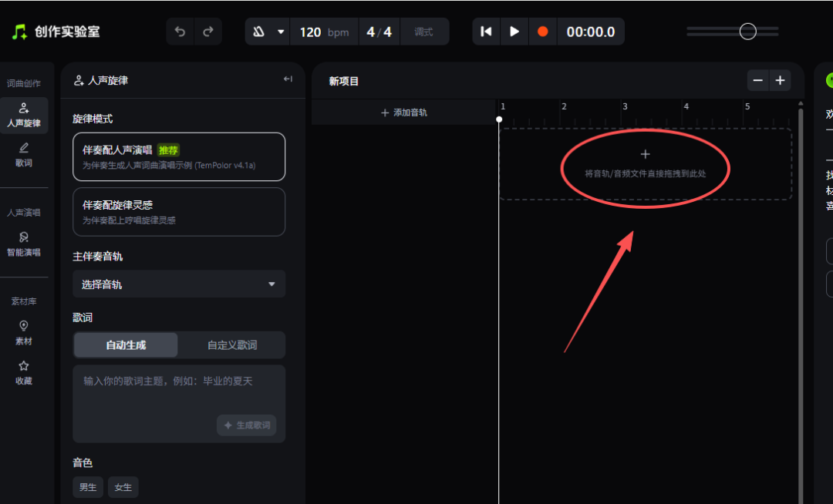The height and width of the screenshot is (504, 833).
Task: Collapse the 人声旋律 panel with the arrow icon
Action: (x=288, y=79)
